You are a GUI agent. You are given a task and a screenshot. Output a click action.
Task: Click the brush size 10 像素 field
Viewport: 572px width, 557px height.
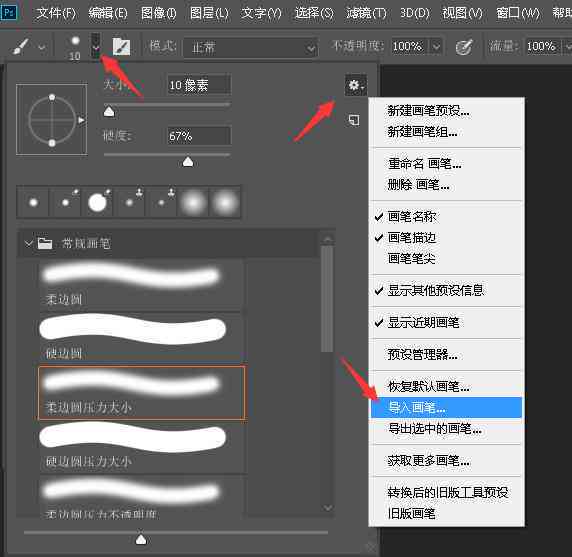[199, 85]
